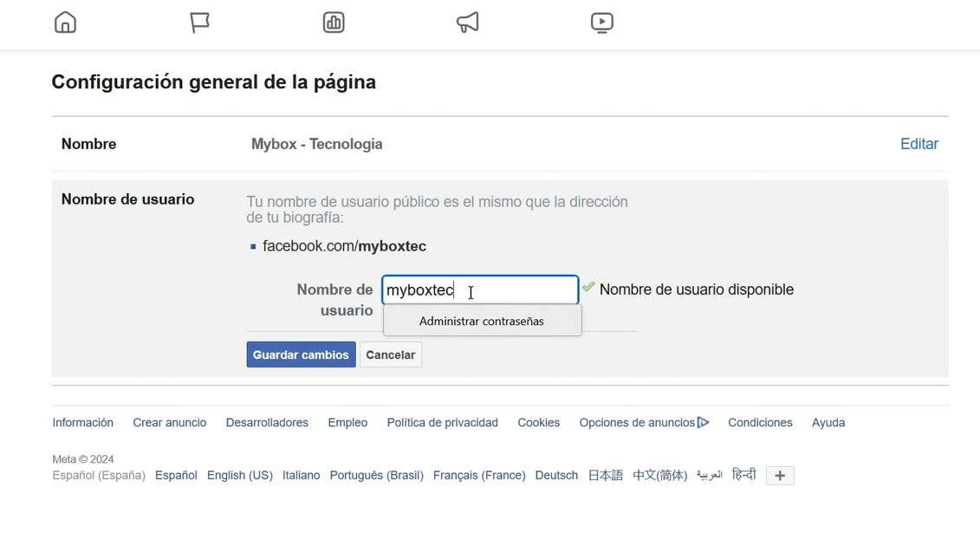Open Opciones de anuncios link
Viewport: 980px width, 533px height.
tap(644, 423)
